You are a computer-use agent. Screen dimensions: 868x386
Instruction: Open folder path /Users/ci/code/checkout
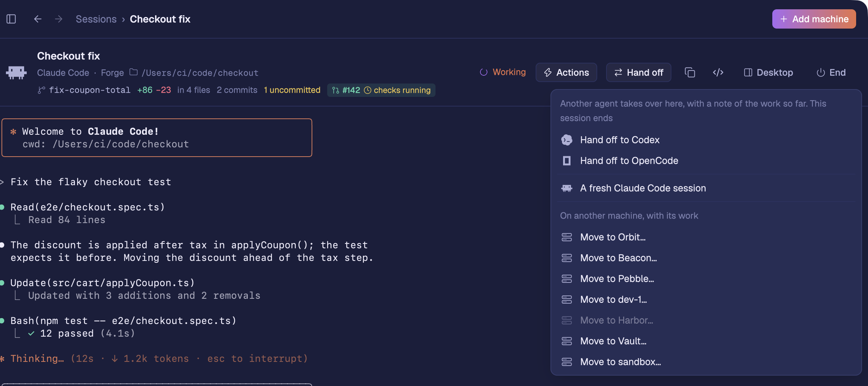pyautogui.click(x=200, y=73)
